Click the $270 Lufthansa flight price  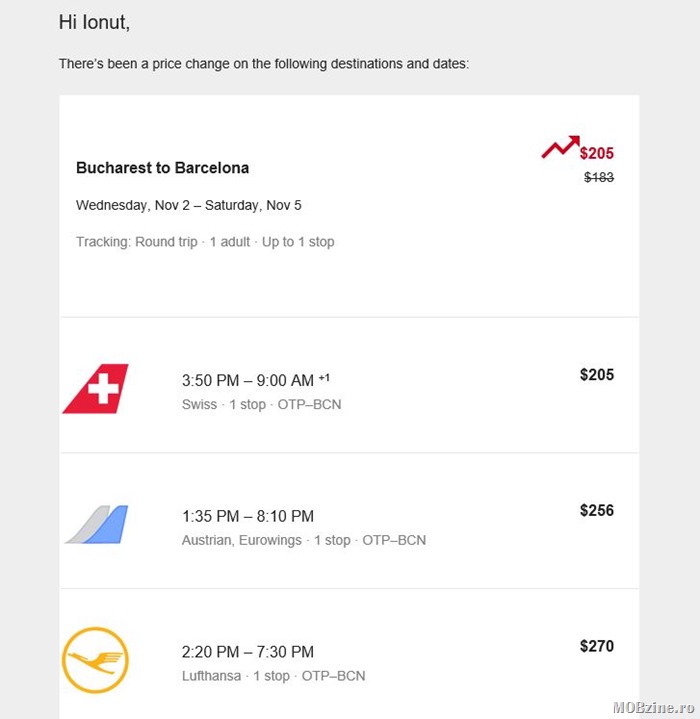[x=597, y=646]
